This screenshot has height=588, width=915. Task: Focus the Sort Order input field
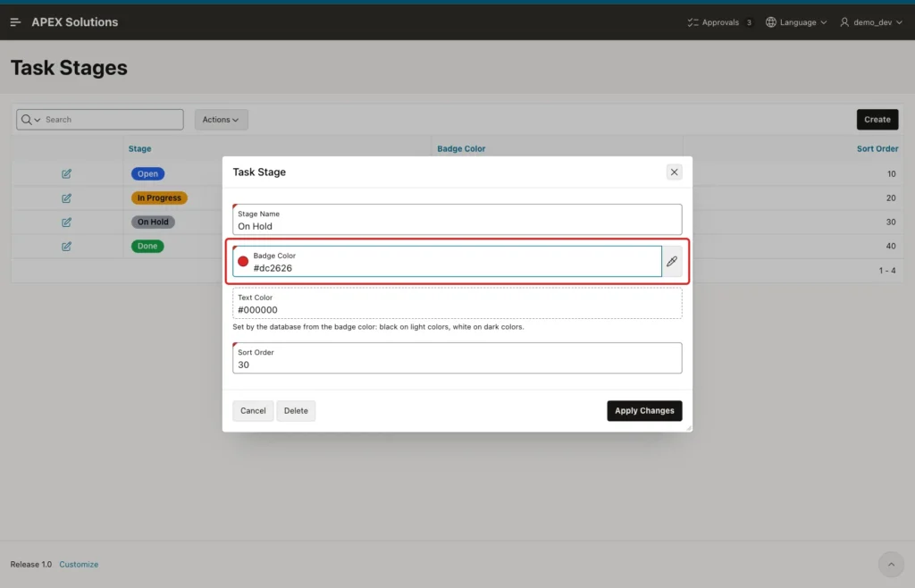[x=457, y=357]
